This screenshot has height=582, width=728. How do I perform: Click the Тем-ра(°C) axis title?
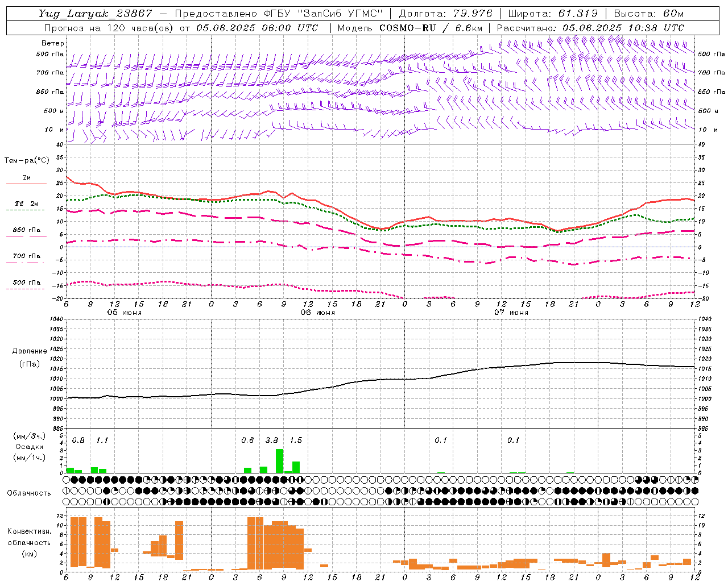pyautogui.click(x=26, y=161)
